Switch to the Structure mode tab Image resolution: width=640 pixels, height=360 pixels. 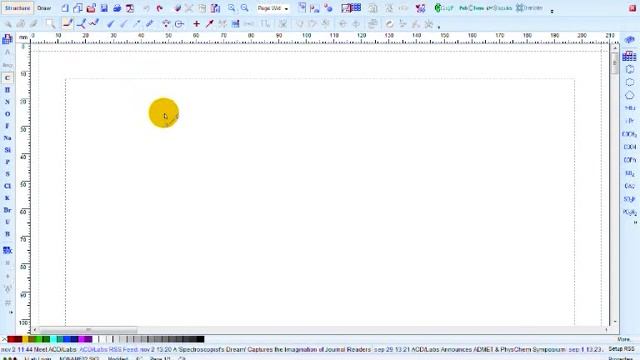point(18,8)
